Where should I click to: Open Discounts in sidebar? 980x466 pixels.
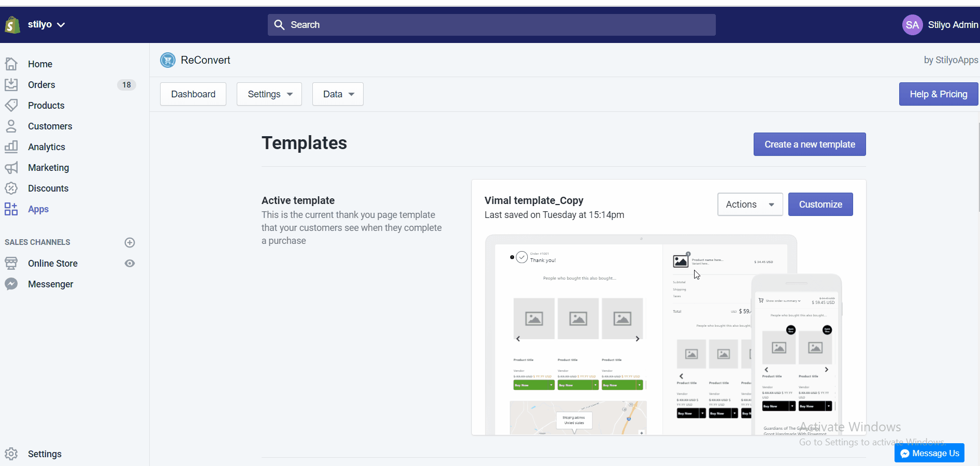coord(48,188)
